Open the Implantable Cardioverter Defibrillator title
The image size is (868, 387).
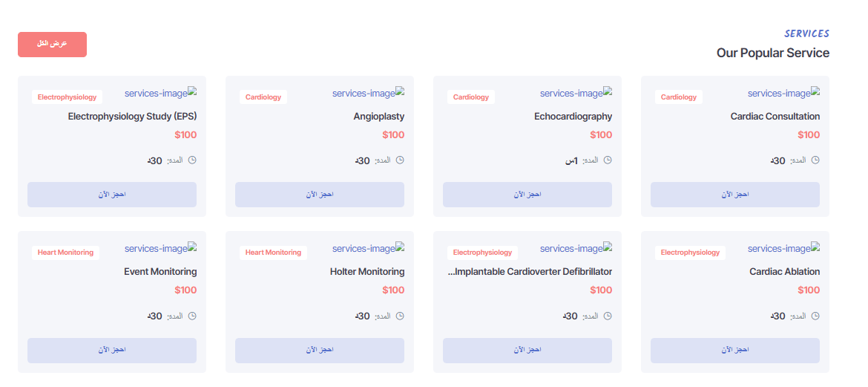pos(530,272)
